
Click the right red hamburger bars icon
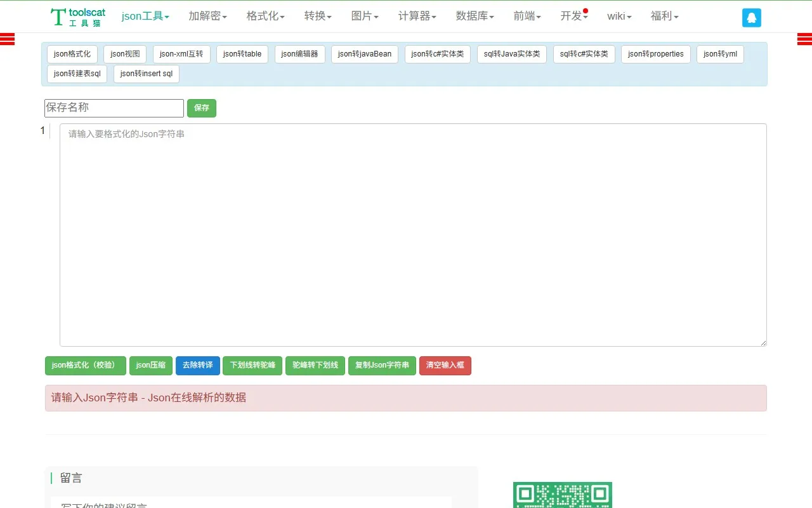point(804,39)
